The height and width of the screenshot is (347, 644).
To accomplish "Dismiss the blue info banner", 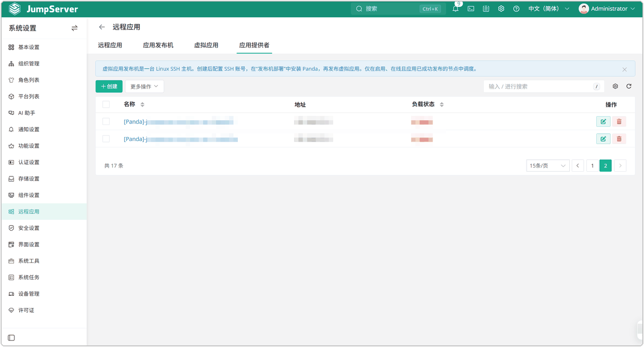I will click(x=624, y=70).
